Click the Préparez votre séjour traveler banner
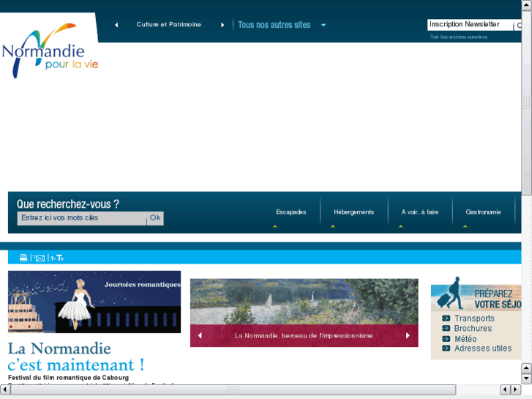This screenshot has height=399, width=532. pos(476,294)
